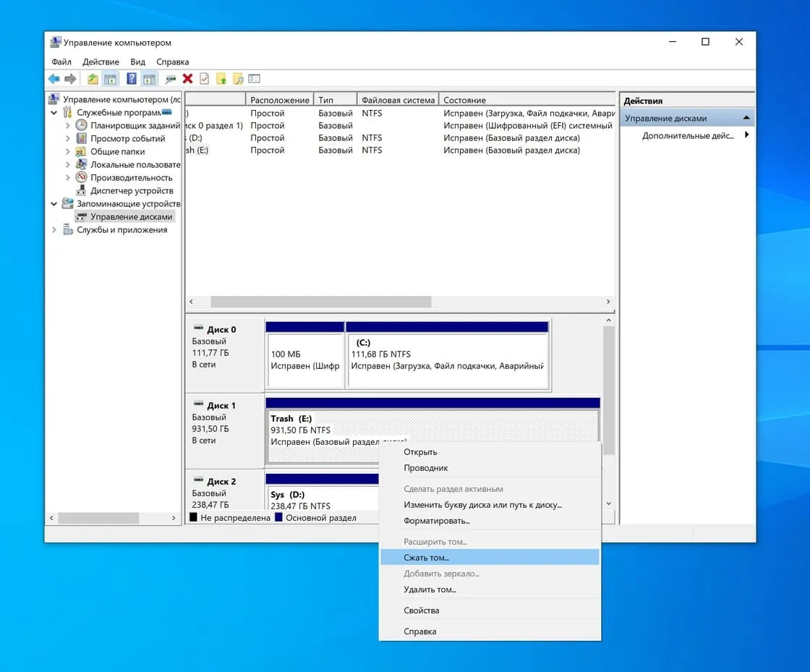Click the Планировщик заданий clock icon
The image size is (810, 672).
coord(81,125)
